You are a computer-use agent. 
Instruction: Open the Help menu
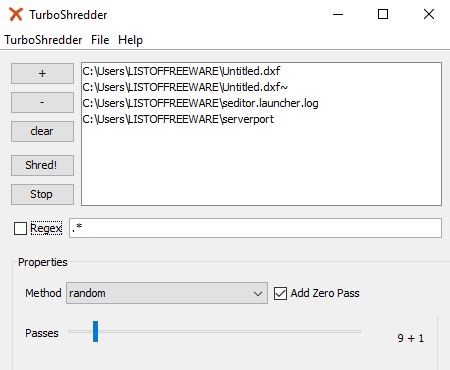(130, 40)
